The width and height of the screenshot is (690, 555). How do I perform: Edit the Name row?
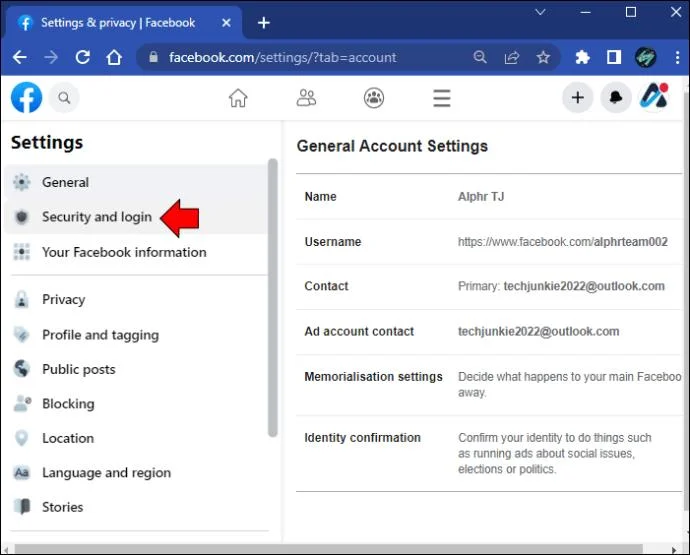click(x=489, y=196)
